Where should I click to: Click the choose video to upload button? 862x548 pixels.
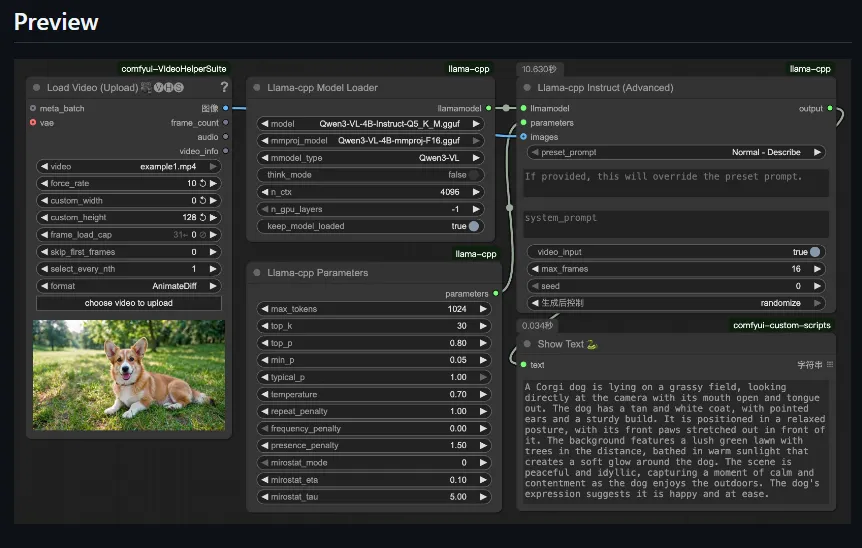129,303
